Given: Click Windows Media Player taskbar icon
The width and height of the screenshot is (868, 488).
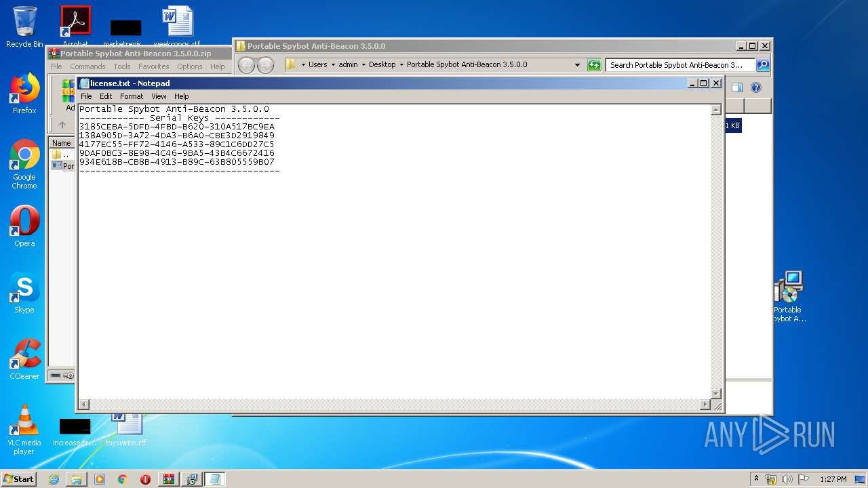Looking at the screenshot, I should coord(100,479).
